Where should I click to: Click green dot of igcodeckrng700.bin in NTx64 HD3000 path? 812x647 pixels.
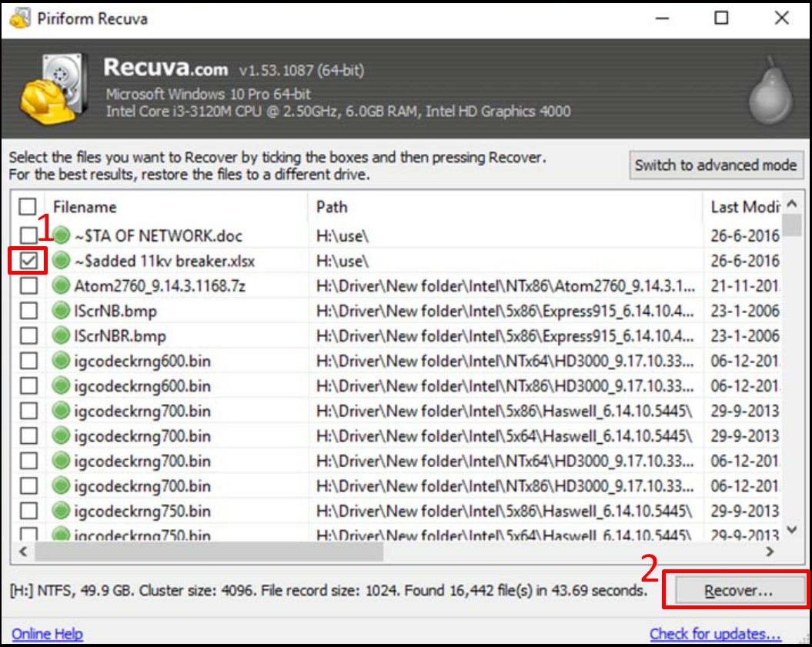[x=61, y=460]
